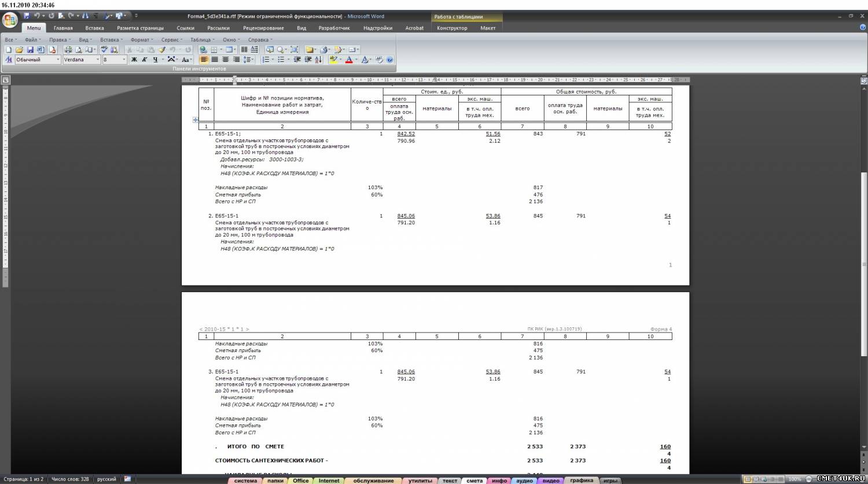Expand the Файл menu dropdown

[x=33, y=40]
